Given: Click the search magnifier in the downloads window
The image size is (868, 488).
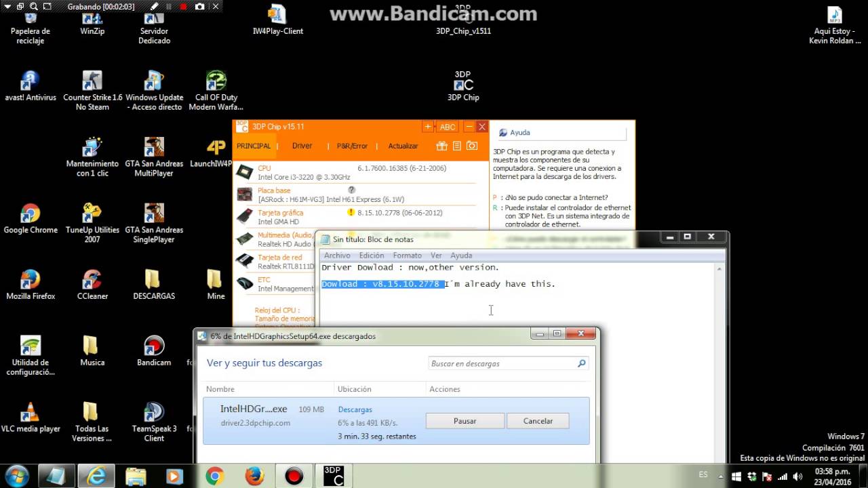Looking at the screenshot, I should point(581,364).
